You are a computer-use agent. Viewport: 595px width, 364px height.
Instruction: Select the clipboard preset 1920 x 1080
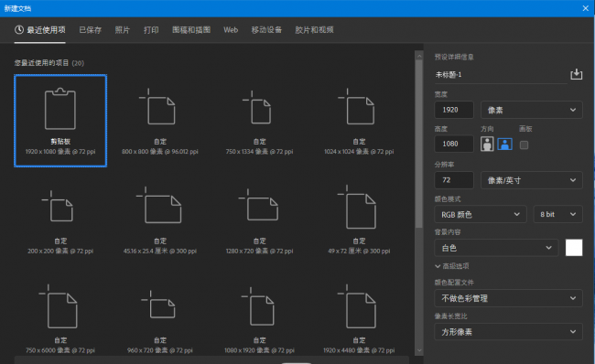click(x=60, y=121)
